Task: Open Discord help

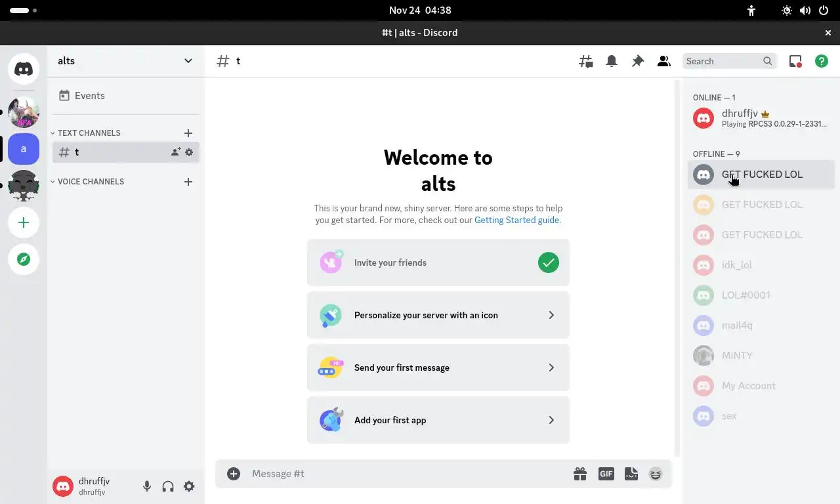Action: pyautogui.click(x=822, y=61)
